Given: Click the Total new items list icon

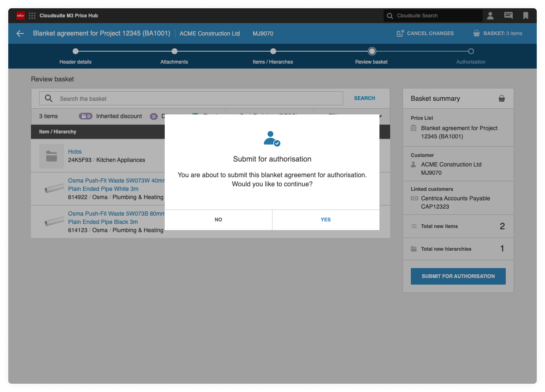Looking at the screenshot, I should tap(414, 226).
